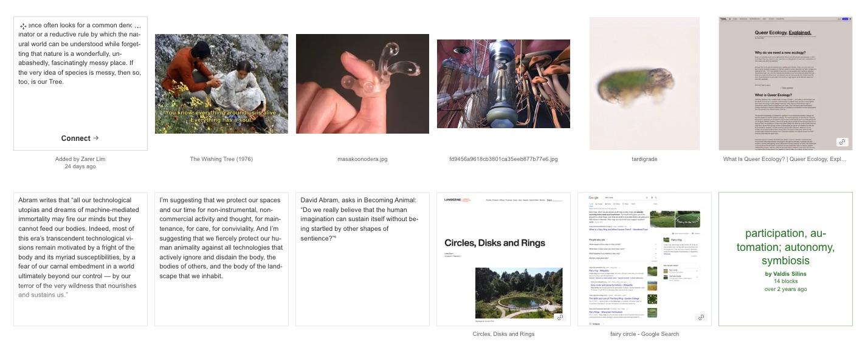This screenshot has height=359, width=868.
Task: Open the fd9456a9618cb3801ca35eeb877b77e6.jpg image
Action: [503, 84]
